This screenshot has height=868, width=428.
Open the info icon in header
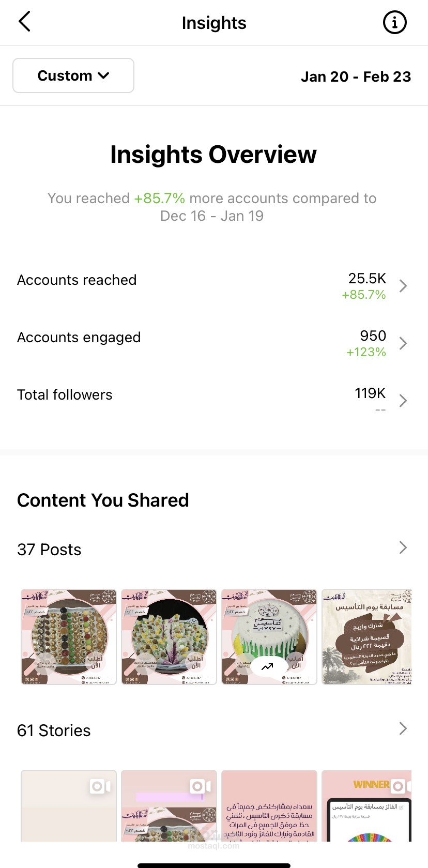click(394, 23)
